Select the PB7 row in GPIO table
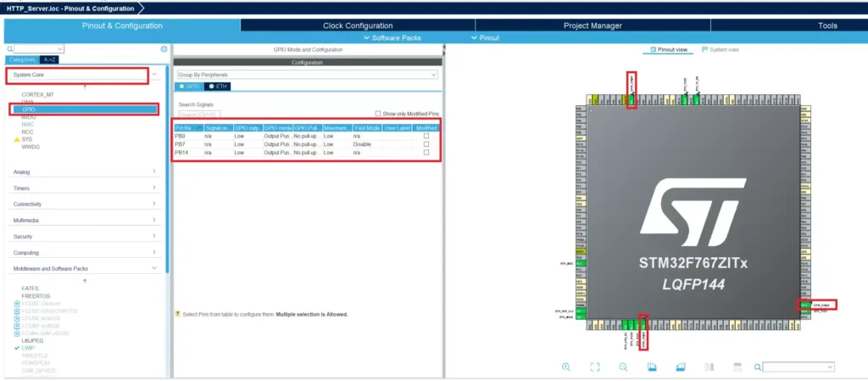The image size is (868, 381). (307, 144)
